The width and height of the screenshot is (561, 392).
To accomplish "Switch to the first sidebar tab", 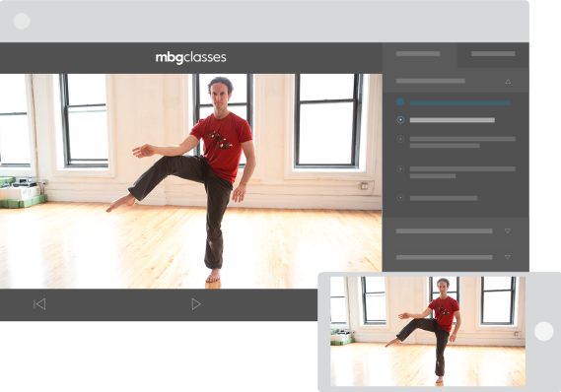I will (x=419, y=54).
